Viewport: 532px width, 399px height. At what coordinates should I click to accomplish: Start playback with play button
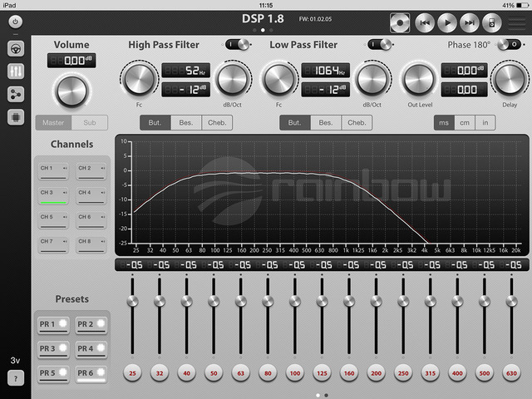pos(447,23)
